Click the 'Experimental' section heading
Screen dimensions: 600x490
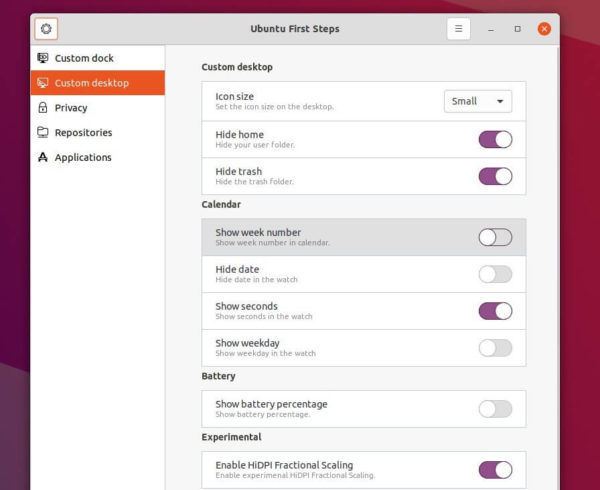pyautogui.click(x=232, y=437)
